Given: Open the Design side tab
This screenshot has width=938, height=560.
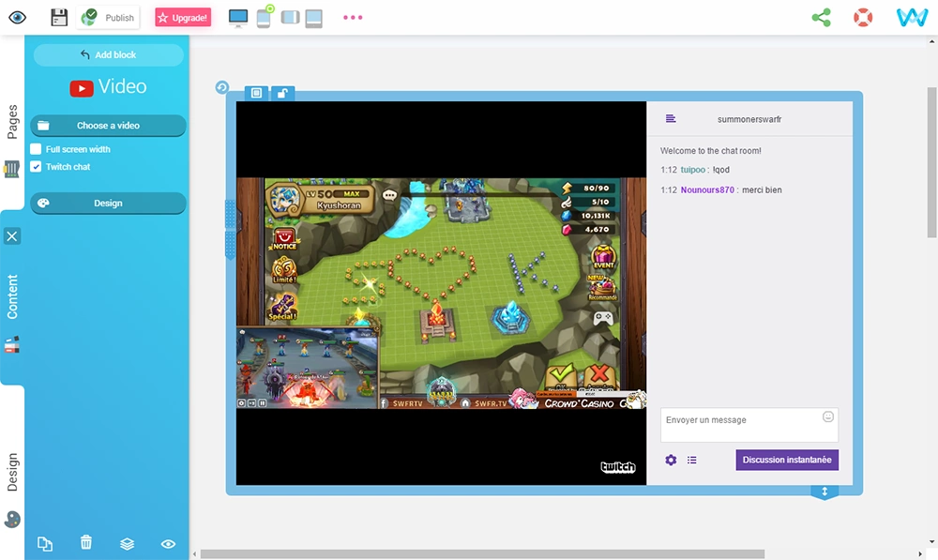Looking at the screenshot, I should click(12, 472).
